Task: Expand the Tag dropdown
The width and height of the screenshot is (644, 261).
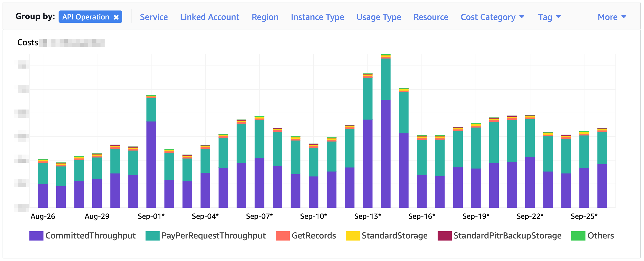Action: 549,17
